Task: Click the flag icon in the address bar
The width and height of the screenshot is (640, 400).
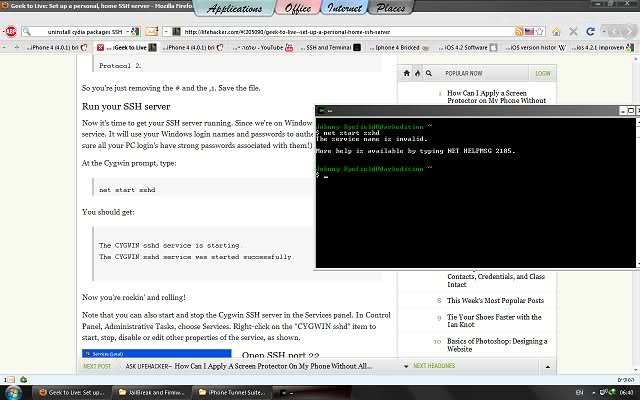Action: (529, 31)
